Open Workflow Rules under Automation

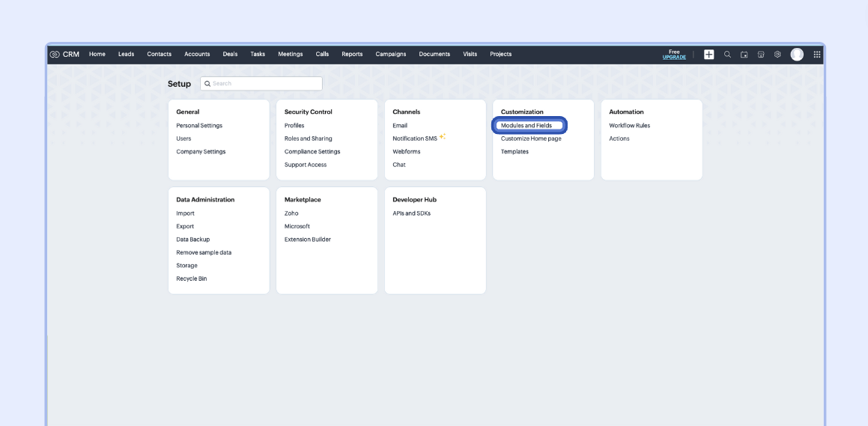(629, 126)
